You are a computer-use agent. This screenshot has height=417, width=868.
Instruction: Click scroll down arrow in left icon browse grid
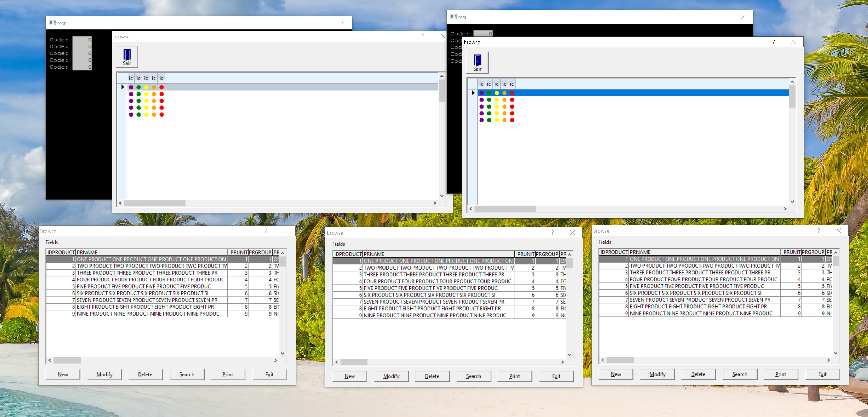[442, 196]
